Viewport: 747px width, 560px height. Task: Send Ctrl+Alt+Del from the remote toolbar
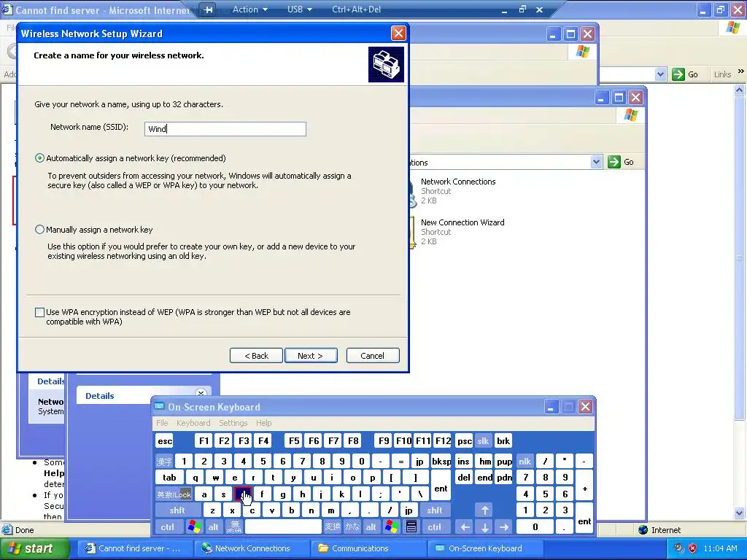coord(356,9)
